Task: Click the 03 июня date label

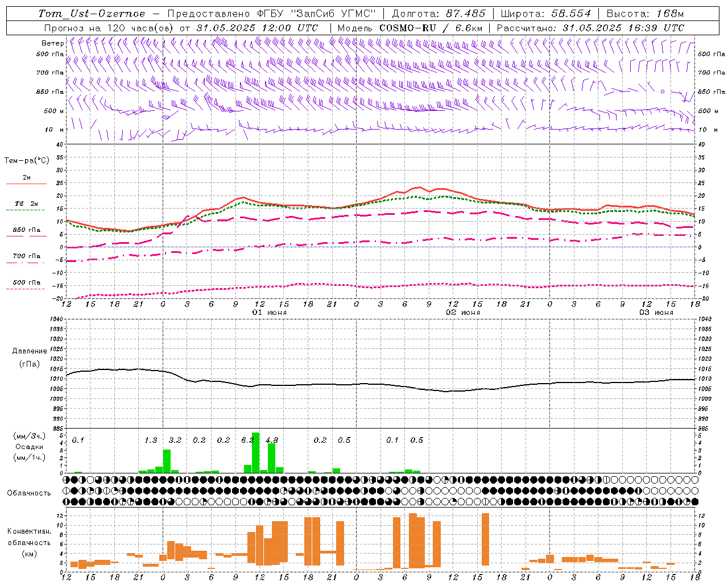Action: coord(656,313)
